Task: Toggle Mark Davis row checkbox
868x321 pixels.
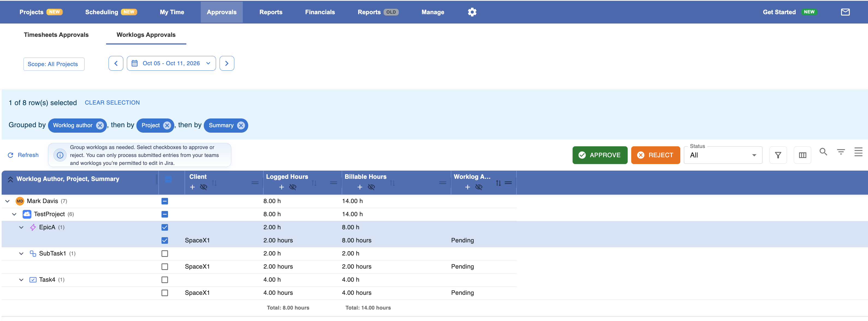Action: click(x=165, y=201)
